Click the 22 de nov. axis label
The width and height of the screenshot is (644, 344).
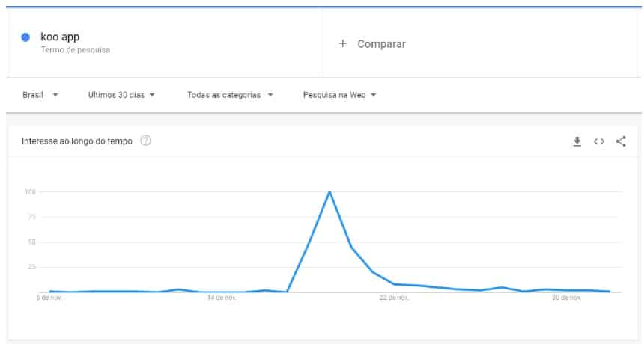[394, 298]
